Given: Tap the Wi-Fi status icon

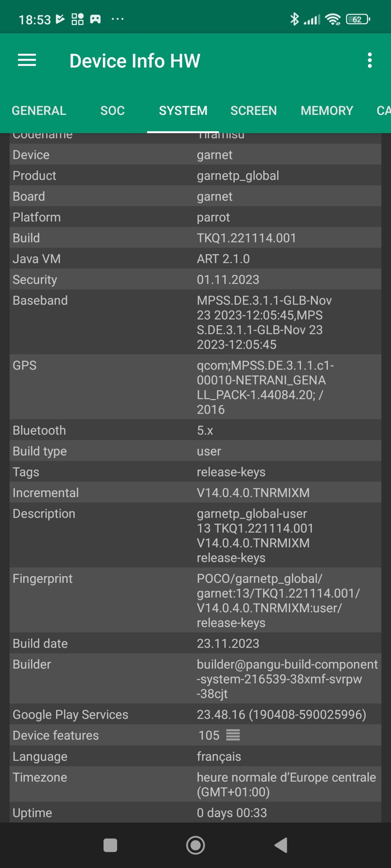Looking at the screenshot, I should [333, 19].
